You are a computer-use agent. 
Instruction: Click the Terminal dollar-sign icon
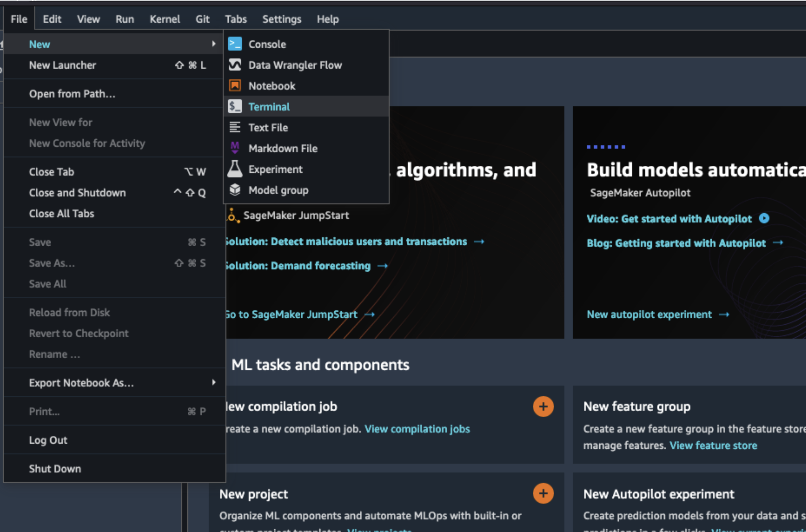235,106
